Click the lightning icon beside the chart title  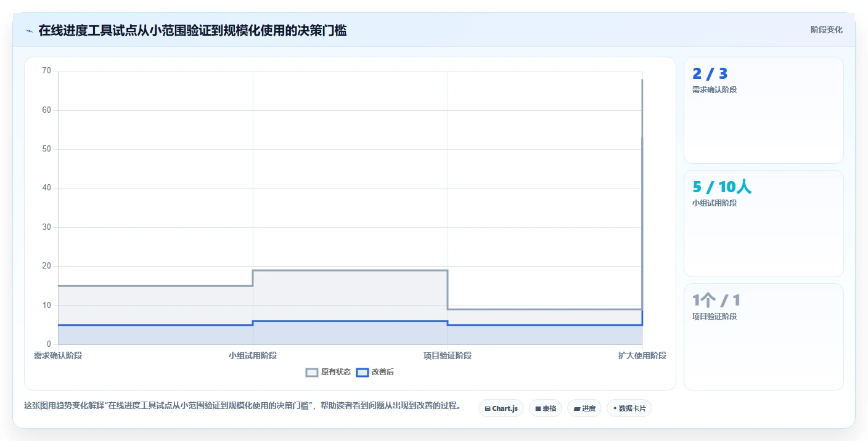tap(29, 30)
